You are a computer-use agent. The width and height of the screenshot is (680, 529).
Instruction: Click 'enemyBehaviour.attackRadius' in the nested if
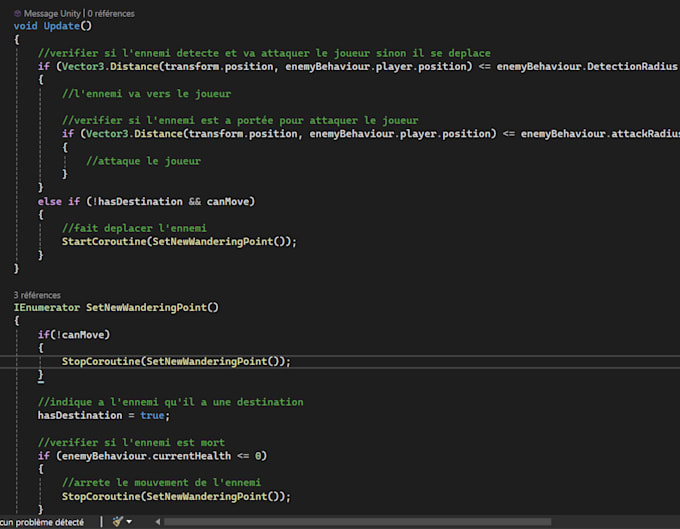click(x=600, y=134)
